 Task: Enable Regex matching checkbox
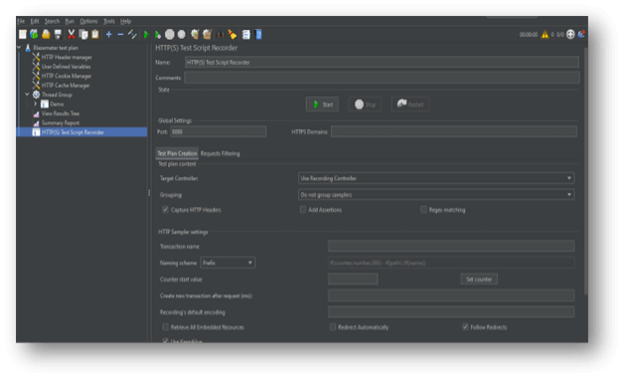[423, 209]
